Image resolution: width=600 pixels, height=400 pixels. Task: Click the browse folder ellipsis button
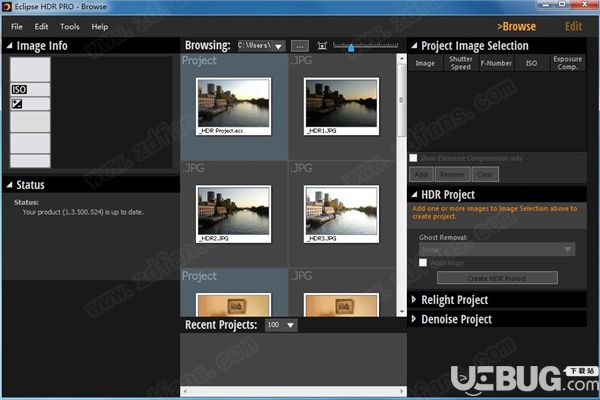pos(300,46)
